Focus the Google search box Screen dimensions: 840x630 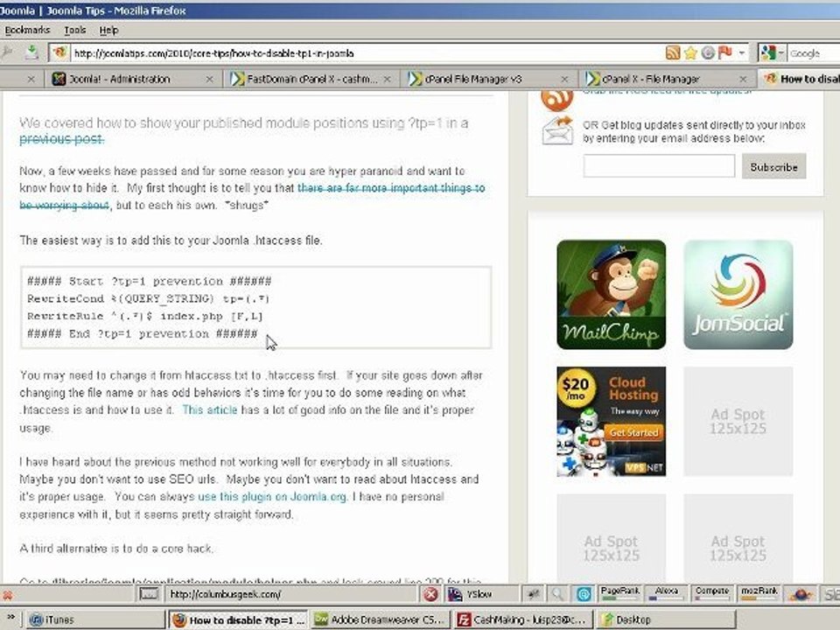click(x=814, y=53)
